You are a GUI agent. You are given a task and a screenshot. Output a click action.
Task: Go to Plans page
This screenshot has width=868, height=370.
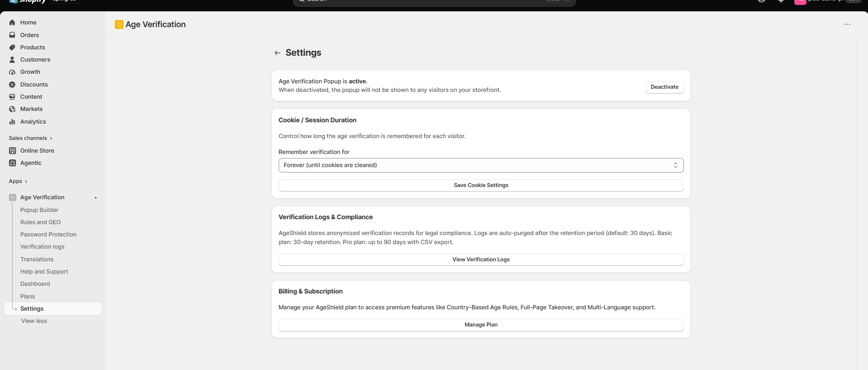[28, 297]
